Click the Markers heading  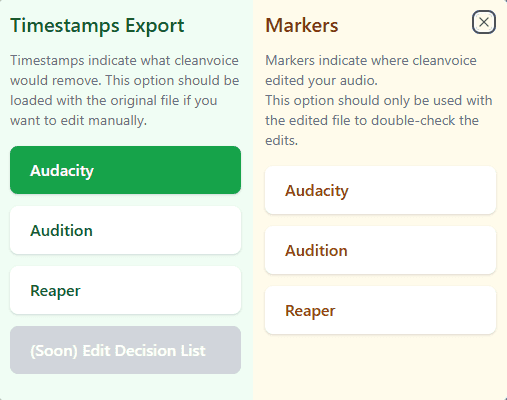pyautogui.click(x=302, y=25)
